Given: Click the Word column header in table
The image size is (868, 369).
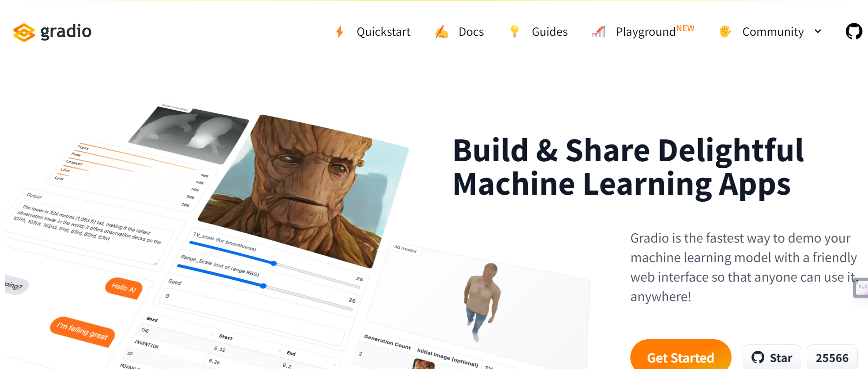Looking at the screenshot, I should tap(152, 319).
